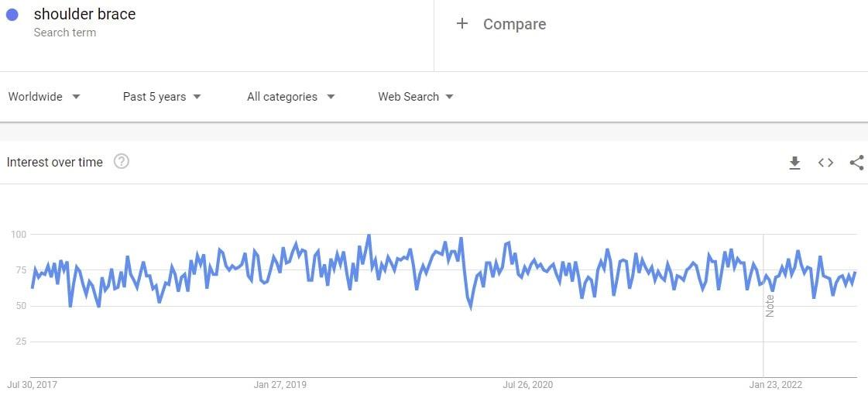Open the embed code icon
The image size is (868, 412).
click(825, 163)
